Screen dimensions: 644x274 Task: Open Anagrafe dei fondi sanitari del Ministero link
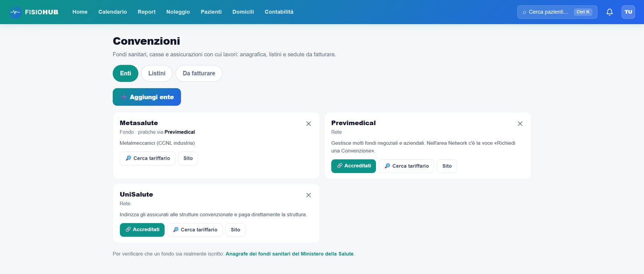(289, 254)
